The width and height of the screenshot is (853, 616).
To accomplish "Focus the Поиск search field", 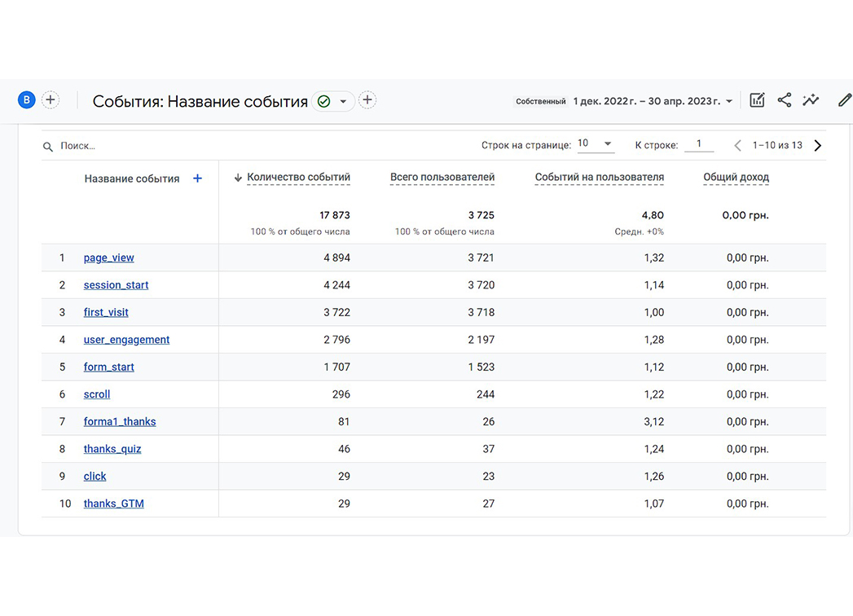I will click(77, 146).
